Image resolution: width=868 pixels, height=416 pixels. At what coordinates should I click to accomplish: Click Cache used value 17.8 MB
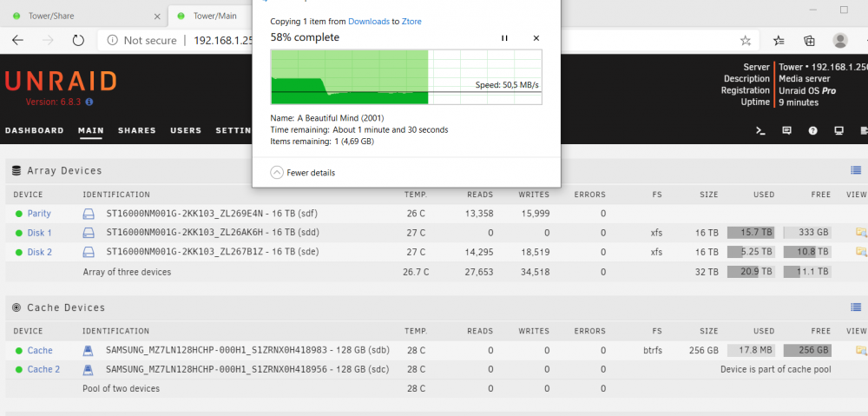pos(751,350)
